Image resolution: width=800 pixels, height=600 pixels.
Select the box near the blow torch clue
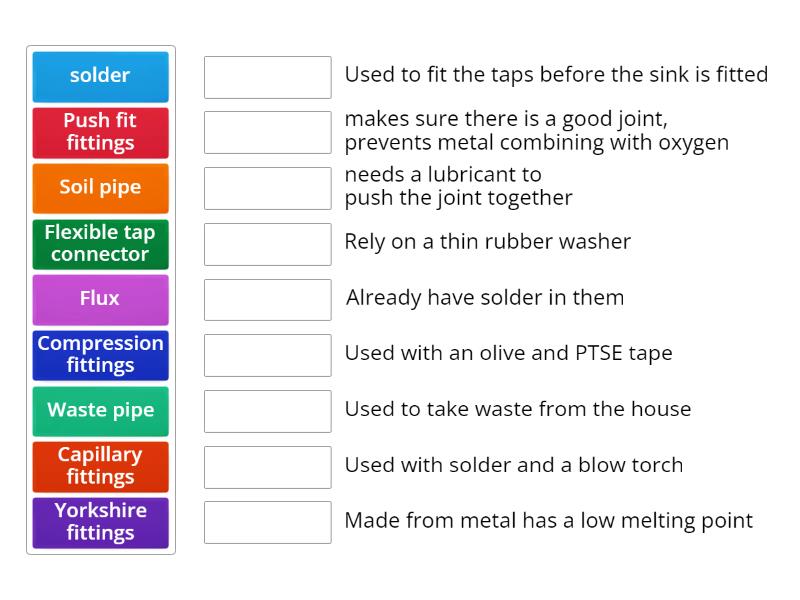point(267,465)
